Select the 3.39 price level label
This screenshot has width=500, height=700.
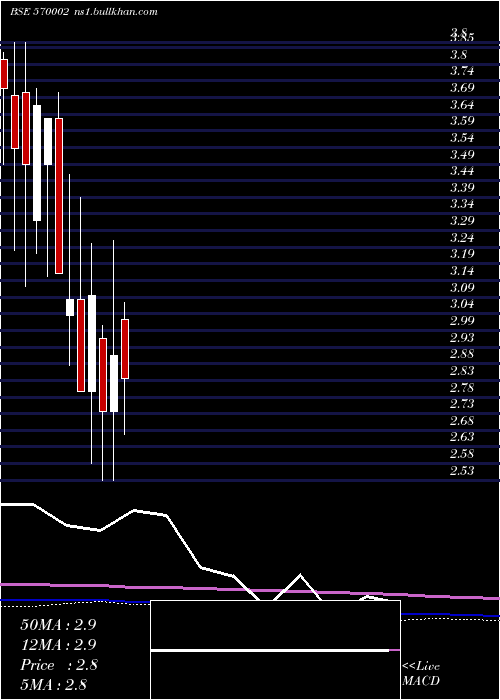tap(462, 188)
